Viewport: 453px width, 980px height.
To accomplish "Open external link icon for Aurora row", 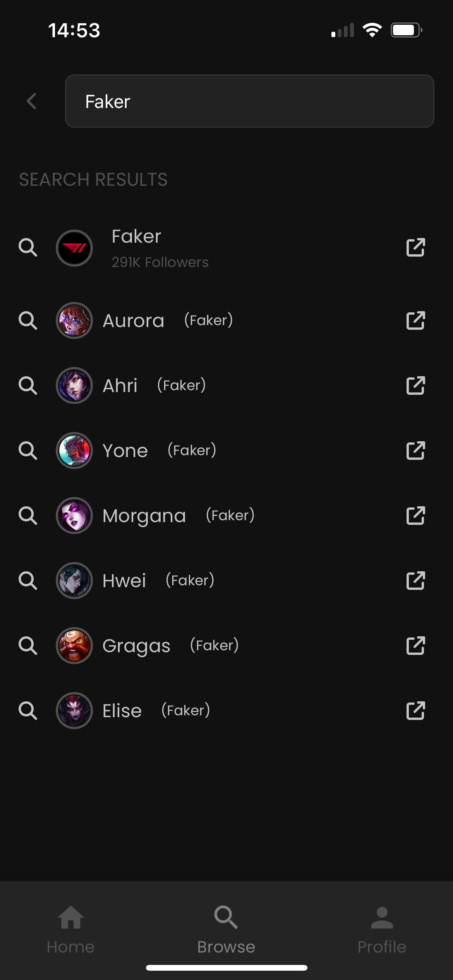I will click(415, 320).
